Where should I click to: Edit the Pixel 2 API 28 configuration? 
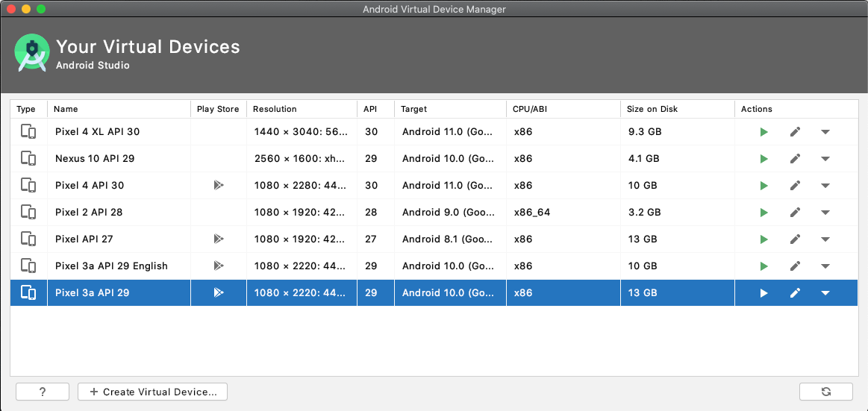[795, 213]
